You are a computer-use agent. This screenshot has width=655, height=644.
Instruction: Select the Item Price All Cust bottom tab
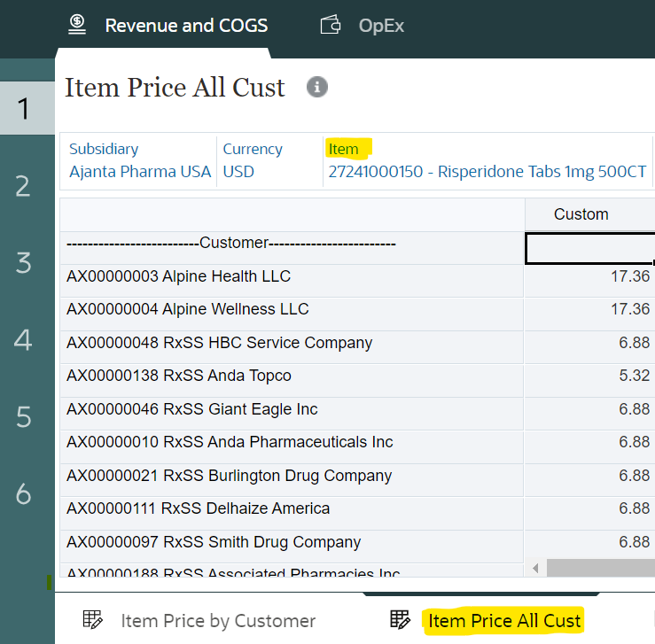tap(504, 620)
